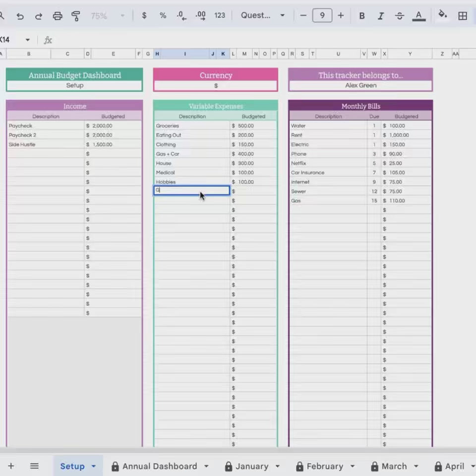
Task: Switch to the Annual Dashboard sheet
Action: 159,466
